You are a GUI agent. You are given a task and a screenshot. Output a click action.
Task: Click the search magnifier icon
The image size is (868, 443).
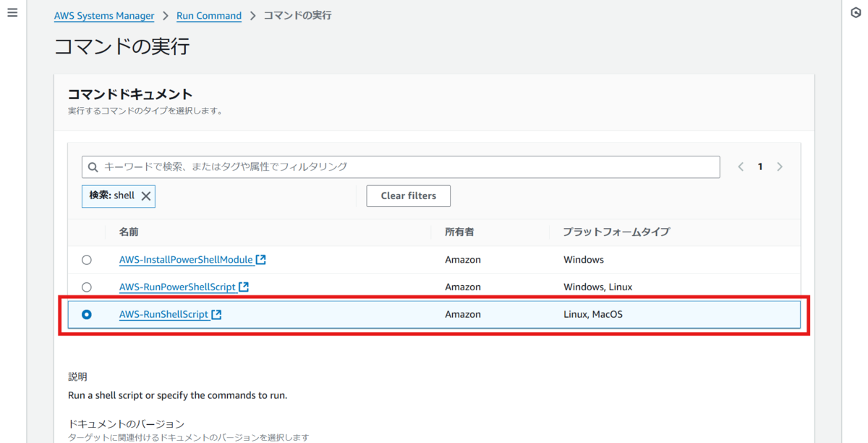point(93,166)
